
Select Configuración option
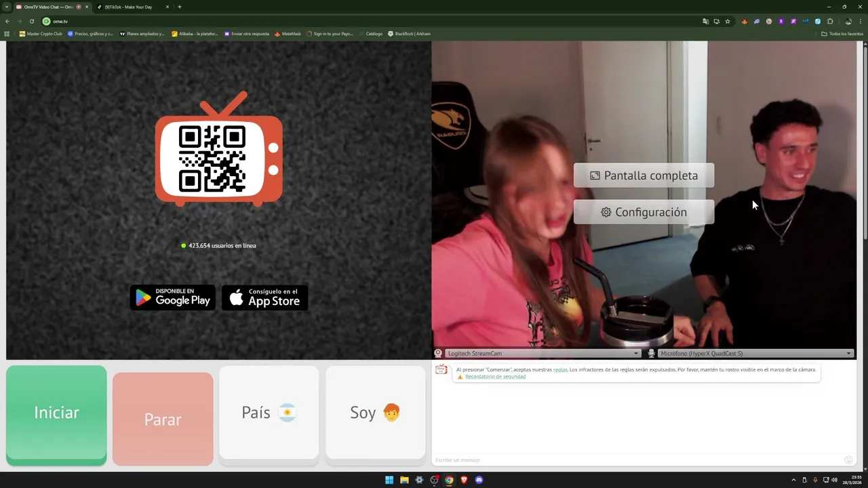click(x=644, y=212)
